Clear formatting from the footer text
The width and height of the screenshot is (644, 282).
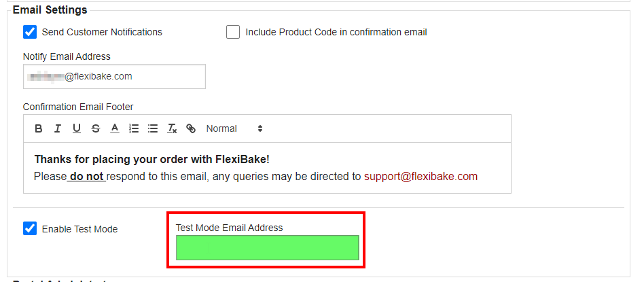(172, 128)
